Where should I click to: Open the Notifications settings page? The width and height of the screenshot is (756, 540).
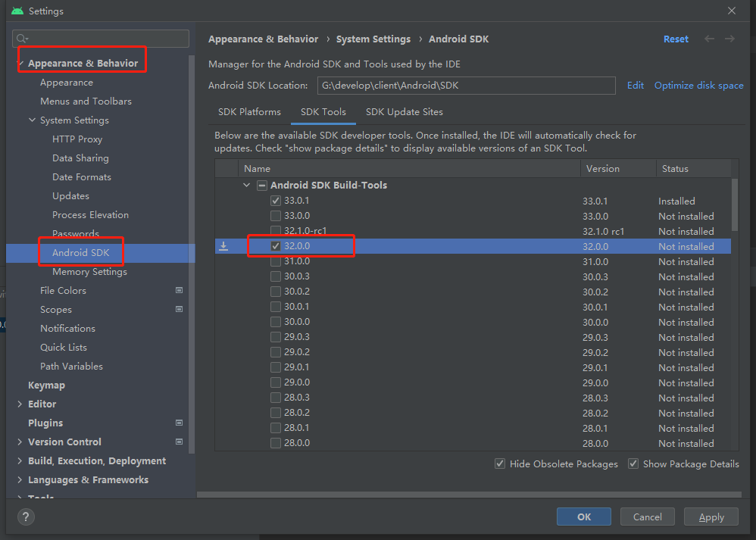(x=67, y=329)
